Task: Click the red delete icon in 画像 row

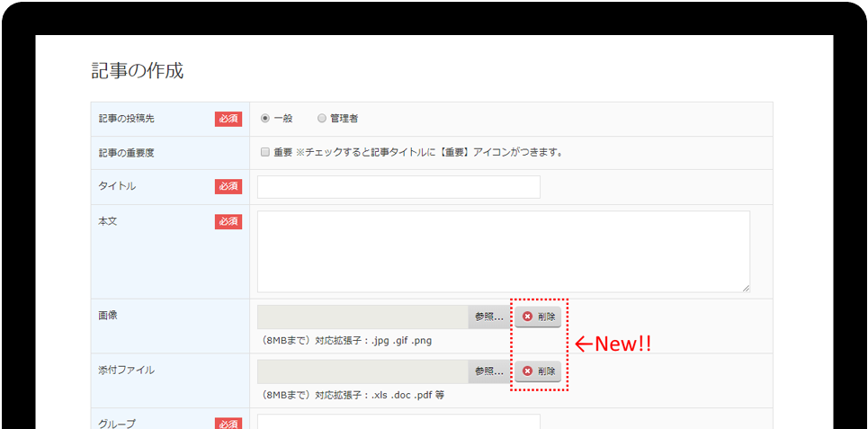Action: tap(528, 317)
